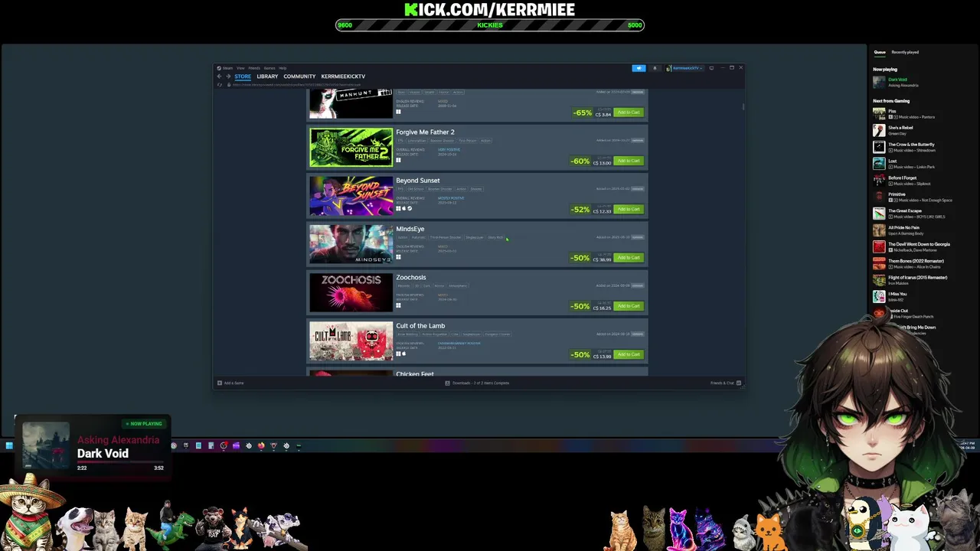Go back with the Steam back arrow
This screenshot has width=980, height=551.
click(219, 77)
